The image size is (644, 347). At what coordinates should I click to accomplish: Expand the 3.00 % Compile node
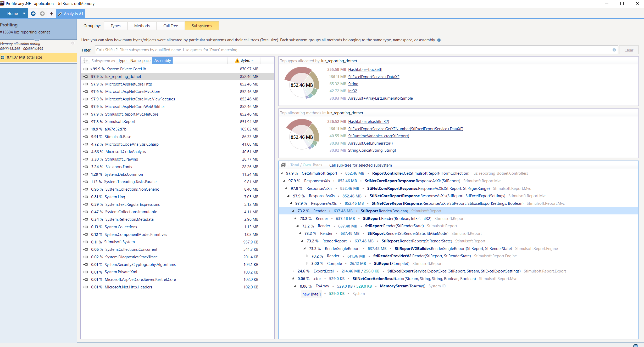(307, 264)
